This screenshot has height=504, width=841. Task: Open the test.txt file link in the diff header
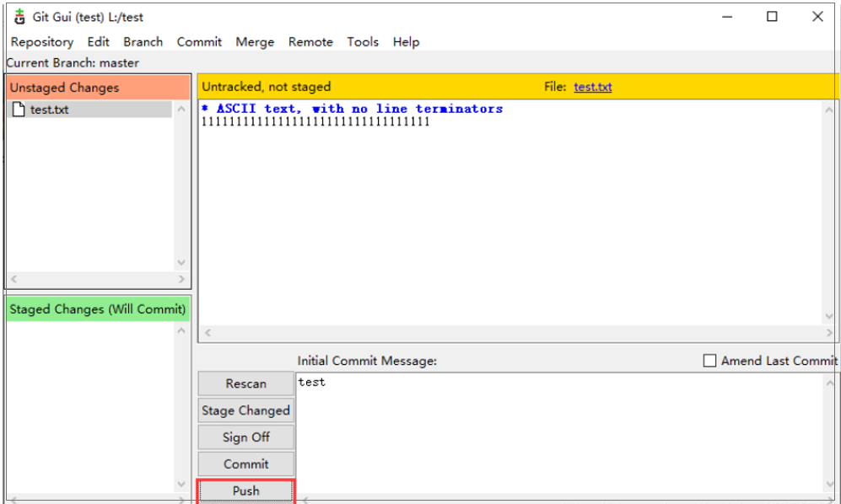click(593, 87)
